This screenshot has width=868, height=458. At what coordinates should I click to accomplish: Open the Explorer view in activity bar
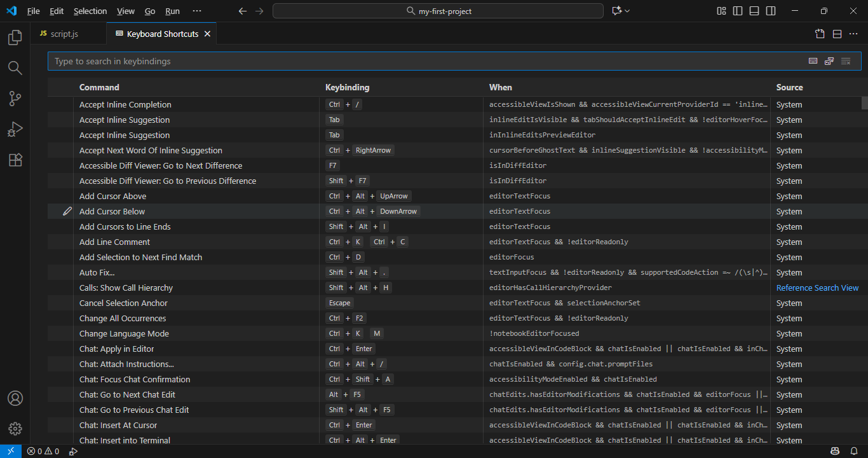[15, 38]
